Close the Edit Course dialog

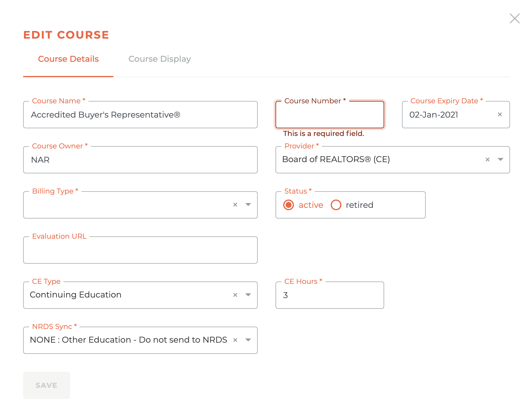click(x=514, y=18)
